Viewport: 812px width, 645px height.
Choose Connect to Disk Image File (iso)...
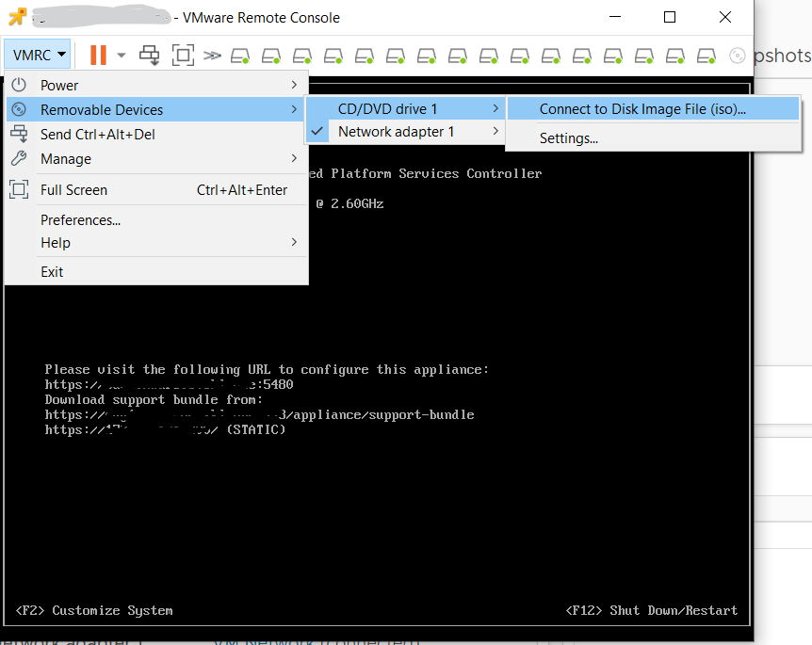(653, 108)
